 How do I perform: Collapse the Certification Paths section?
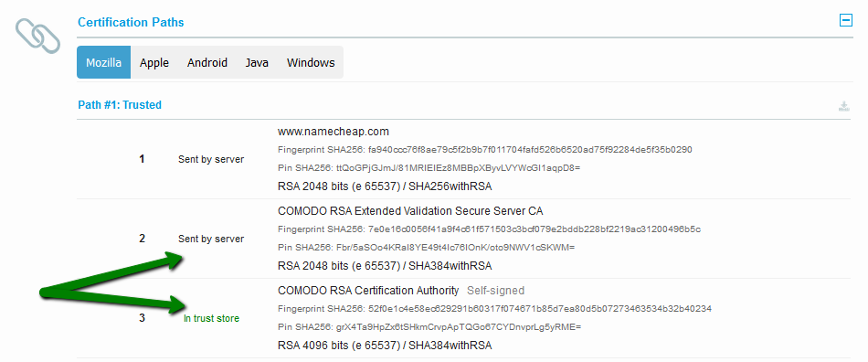click(x=845, y=20)
